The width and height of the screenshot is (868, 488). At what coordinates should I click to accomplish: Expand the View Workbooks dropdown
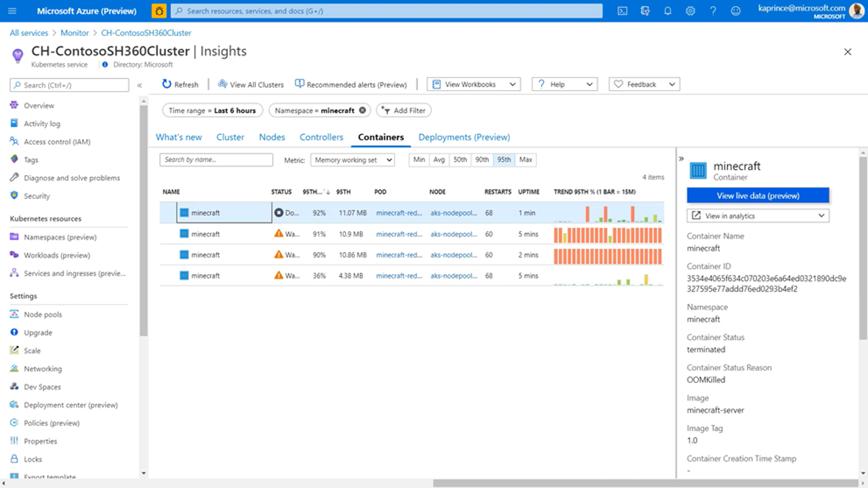point(473,84)
